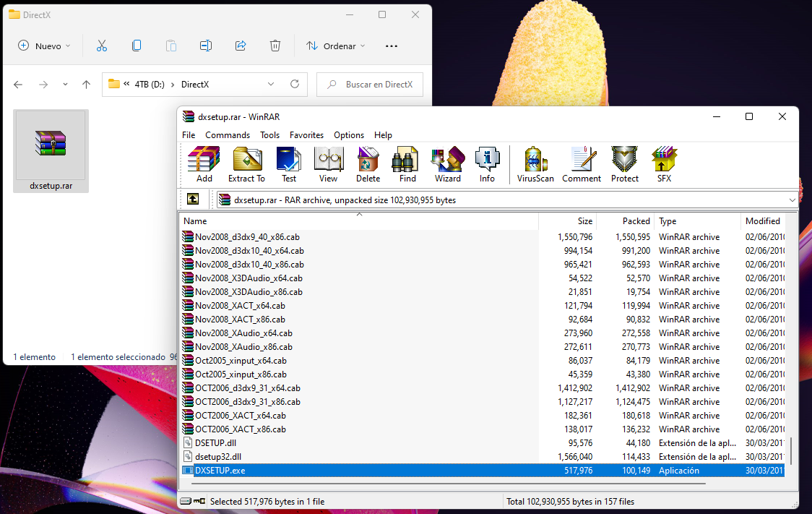Click the Protect archive icon
This screenshot has width=812, height=514.
(625, 164)
